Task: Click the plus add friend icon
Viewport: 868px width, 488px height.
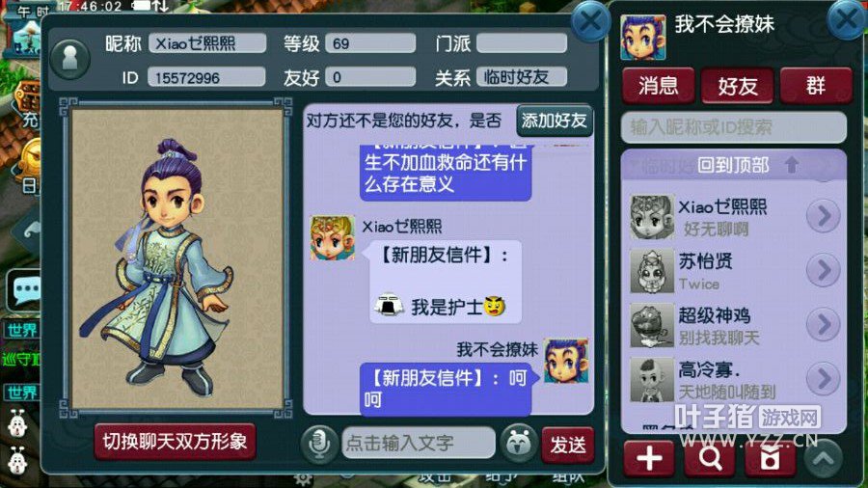Action: pyautogui.click(x=649, y=458)
